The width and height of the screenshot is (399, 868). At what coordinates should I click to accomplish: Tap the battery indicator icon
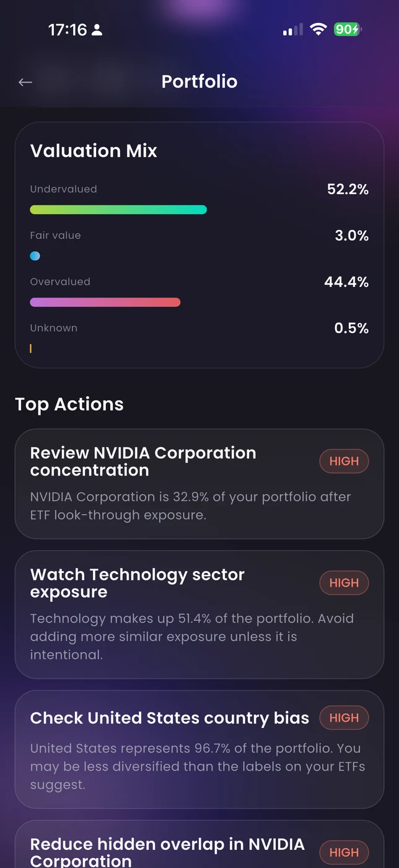click(348, 29)
